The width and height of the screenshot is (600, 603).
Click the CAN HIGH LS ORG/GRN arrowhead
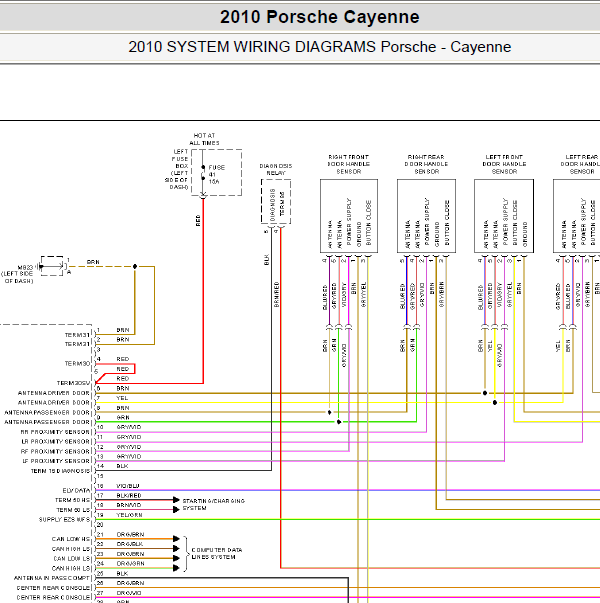176,568
